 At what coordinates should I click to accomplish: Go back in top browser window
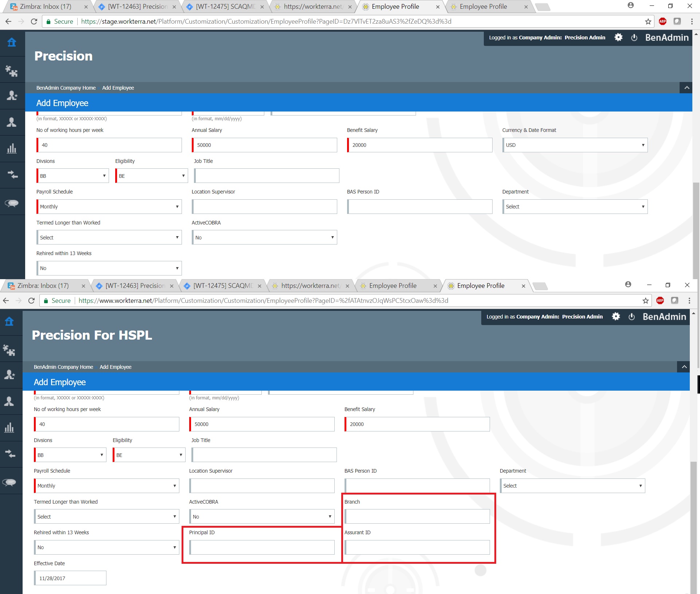coord(8,22)
